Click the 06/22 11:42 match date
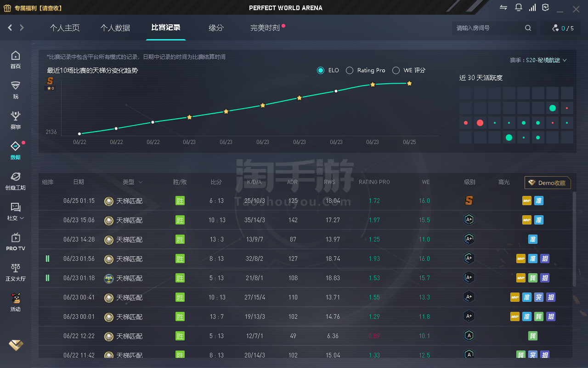 tap(79, 355)
